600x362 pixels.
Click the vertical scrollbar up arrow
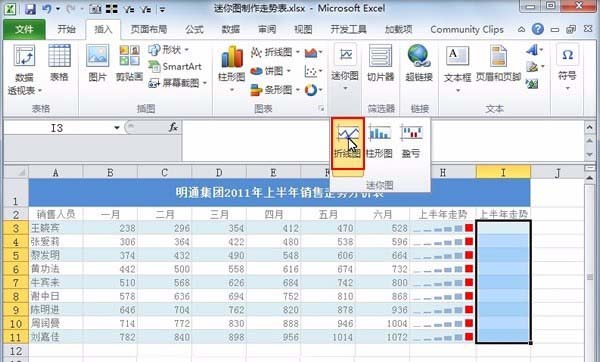[589, 177]
